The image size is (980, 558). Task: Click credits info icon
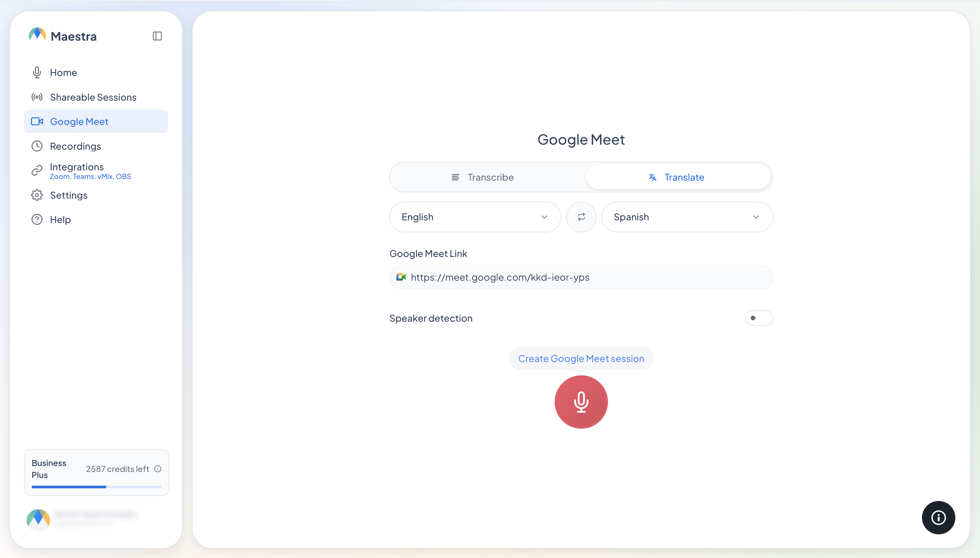coord(158,469)
